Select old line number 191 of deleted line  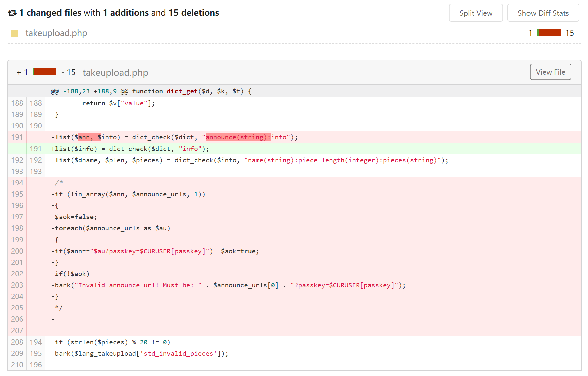17,137
